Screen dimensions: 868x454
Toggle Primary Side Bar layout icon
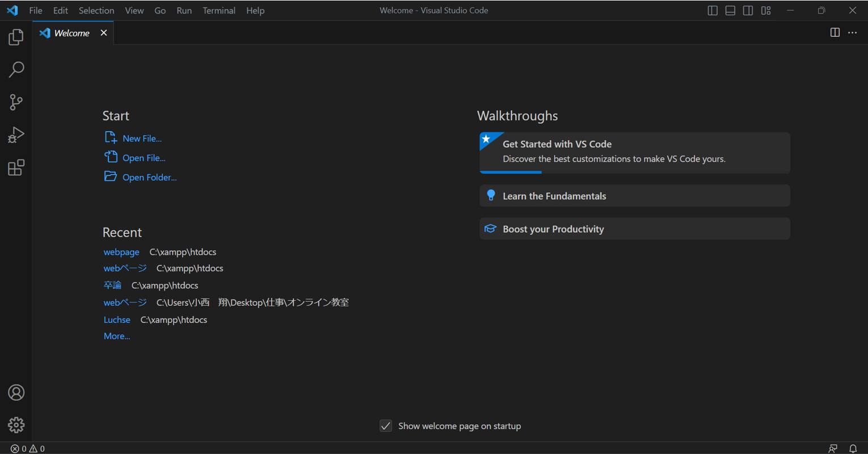(x=713, y=10)
